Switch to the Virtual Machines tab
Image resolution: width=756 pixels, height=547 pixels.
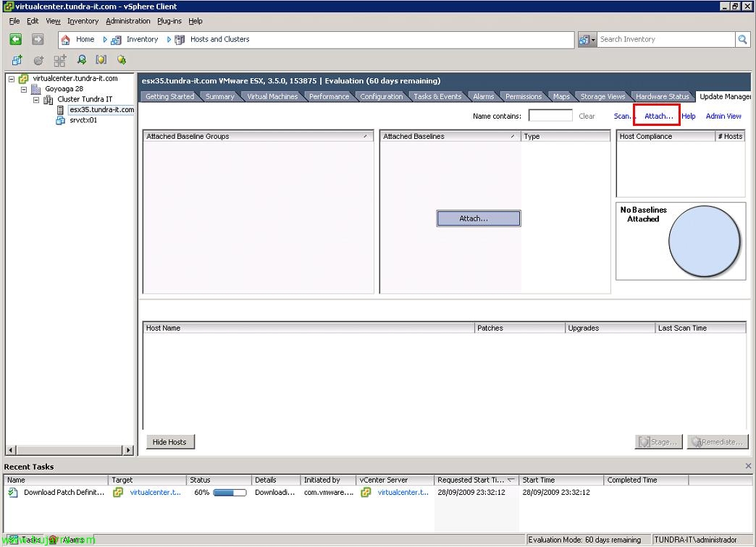(272, 97)
